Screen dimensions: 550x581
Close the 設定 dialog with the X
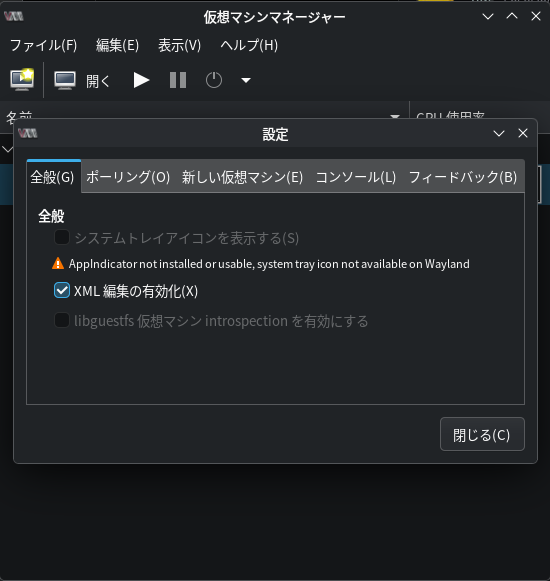(x=523, y=133)
